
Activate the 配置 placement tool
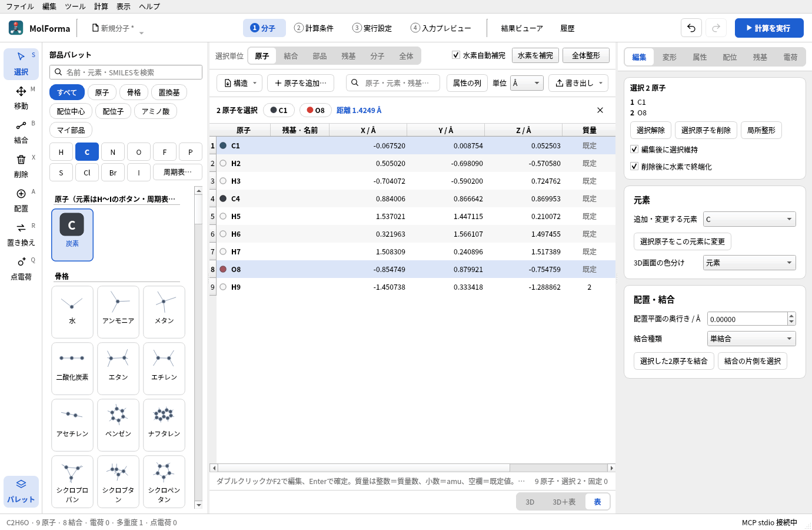(21, 200)
